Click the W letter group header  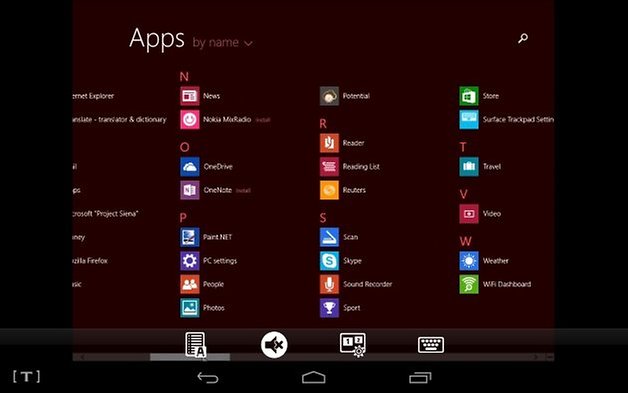[x=465, y=241]
